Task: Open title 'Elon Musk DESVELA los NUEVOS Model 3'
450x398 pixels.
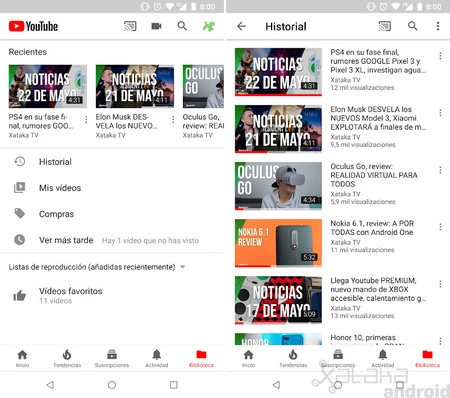Action: [x=378, y=118]
